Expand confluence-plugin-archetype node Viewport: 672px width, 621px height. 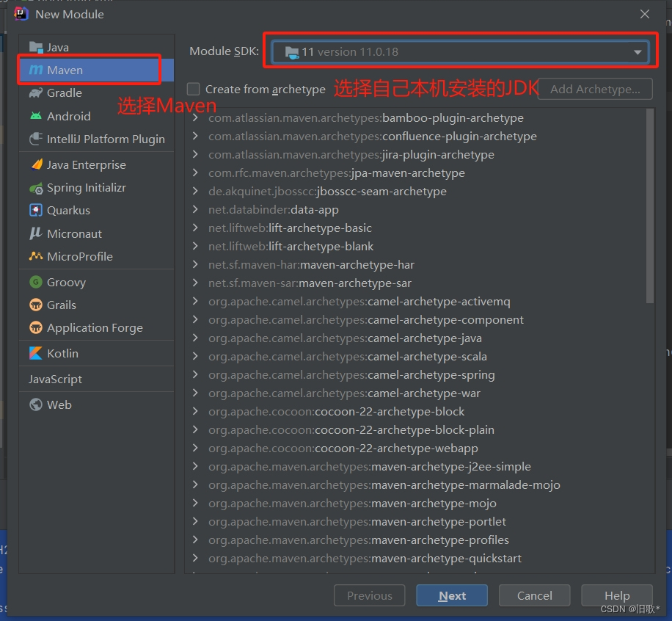195,136
